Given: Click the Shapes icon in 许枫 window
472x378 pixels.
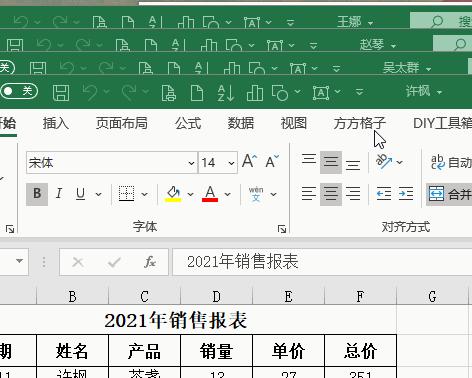Looking at the screenshot, I should point(280,92).
